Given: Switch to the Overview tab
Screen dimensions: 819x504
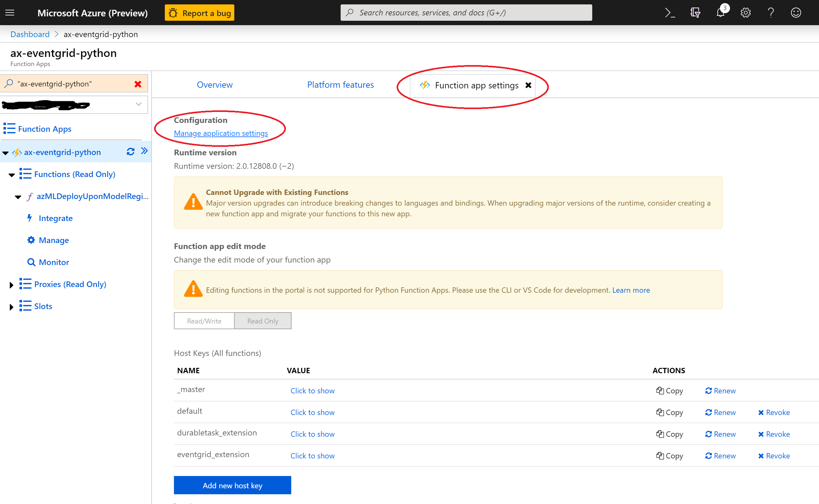Looking at the screenshot, I should tap(214, 85).
